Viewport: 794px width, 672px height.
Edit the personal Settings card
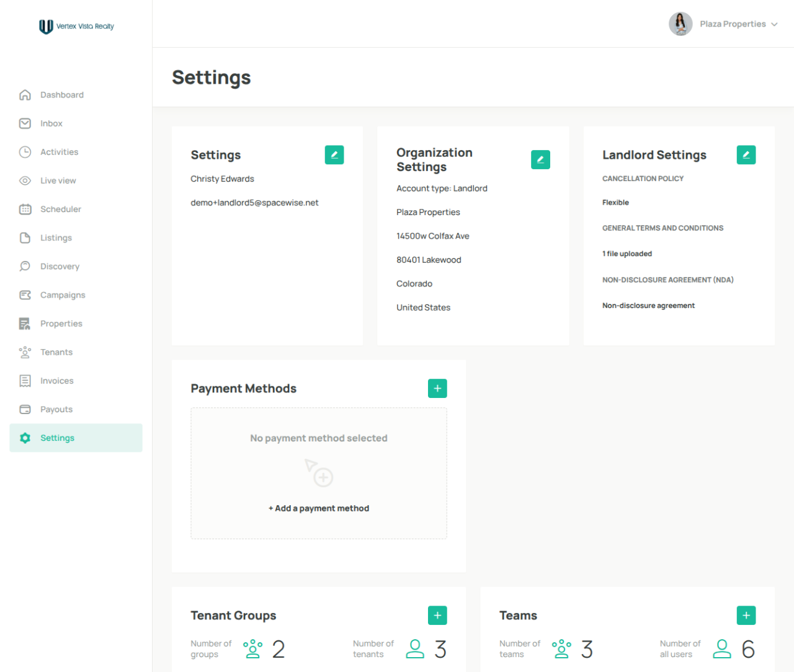click(x=334, y=155)
